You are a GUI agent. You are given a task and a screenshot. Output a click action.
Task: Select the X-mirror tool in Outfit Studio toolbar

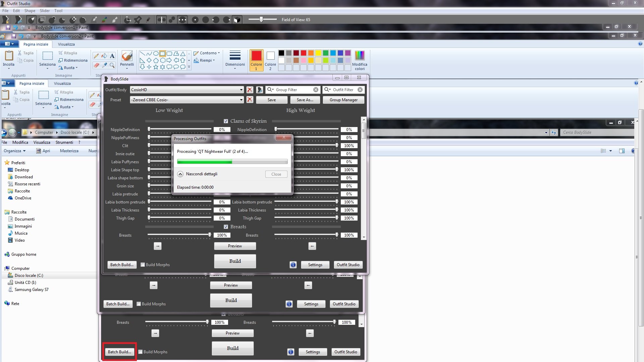161,20
